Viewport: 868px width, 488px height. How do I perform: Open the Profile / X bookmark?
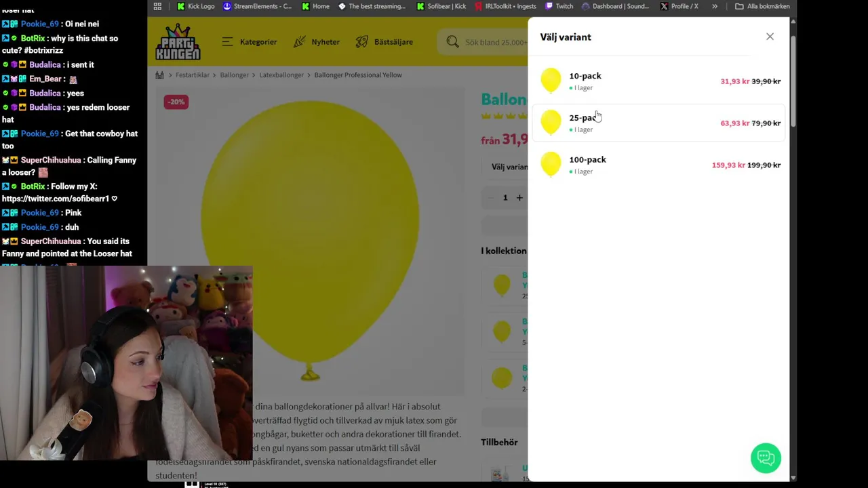679,6
